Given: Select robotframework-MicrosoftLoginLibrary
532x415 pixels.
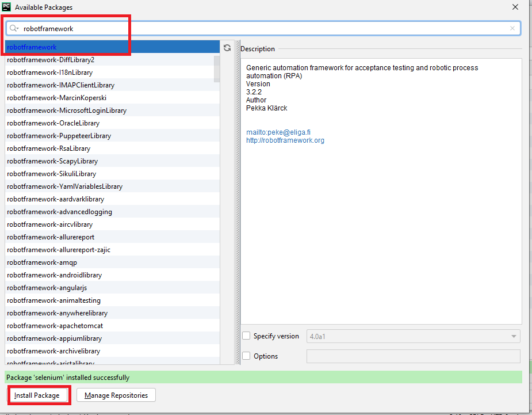Looking at the screenshot, I should 112,111.
